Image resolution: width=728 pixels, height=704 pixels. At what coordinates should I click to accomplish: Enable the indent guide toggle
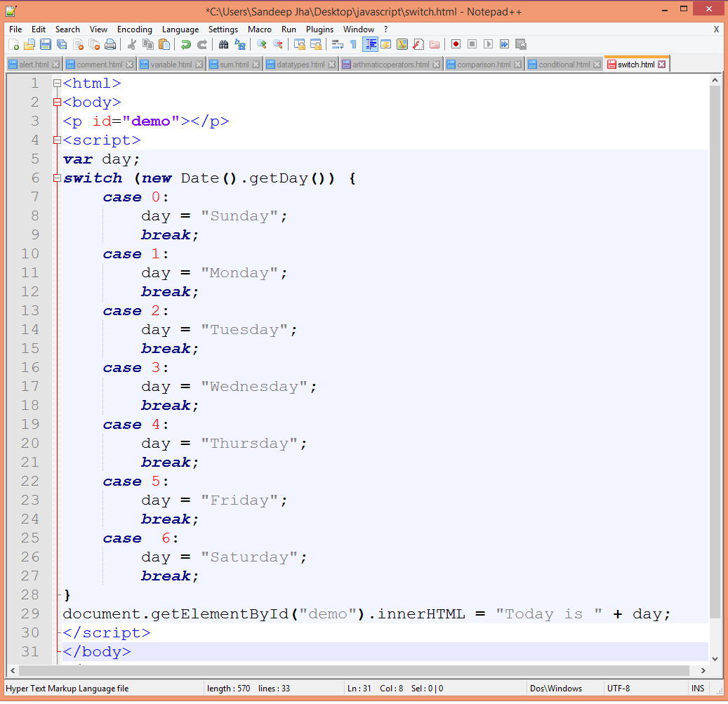(371, 44)
